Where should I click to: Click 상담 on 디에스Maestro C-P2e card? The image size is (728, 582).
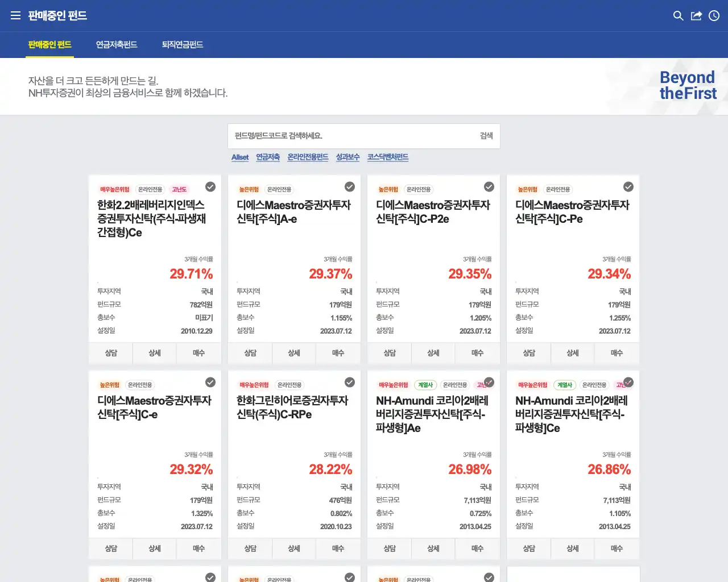coord(390,353)
